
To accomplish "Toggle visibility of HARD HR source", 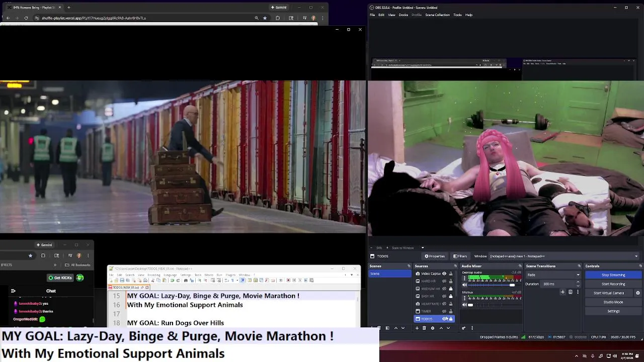I will tap(444, 281).
